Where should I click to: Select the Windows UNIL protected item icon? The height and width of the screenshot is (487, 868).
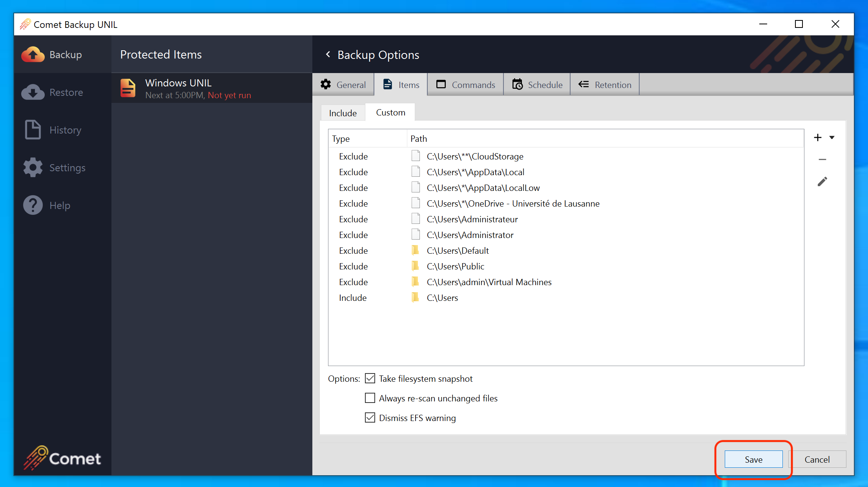(x=128, y=88)
